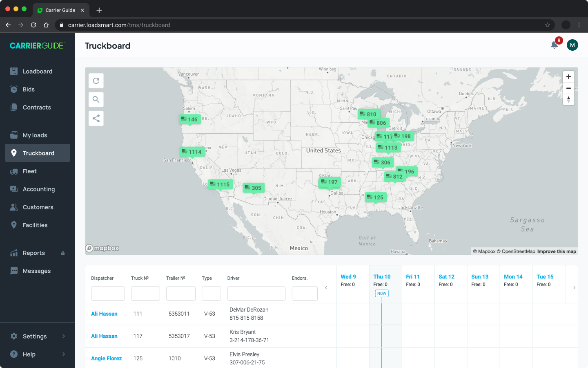Click truck 197 marker near Dallas
This screenshot has height=368, width=588.
[x=329, y=182]
